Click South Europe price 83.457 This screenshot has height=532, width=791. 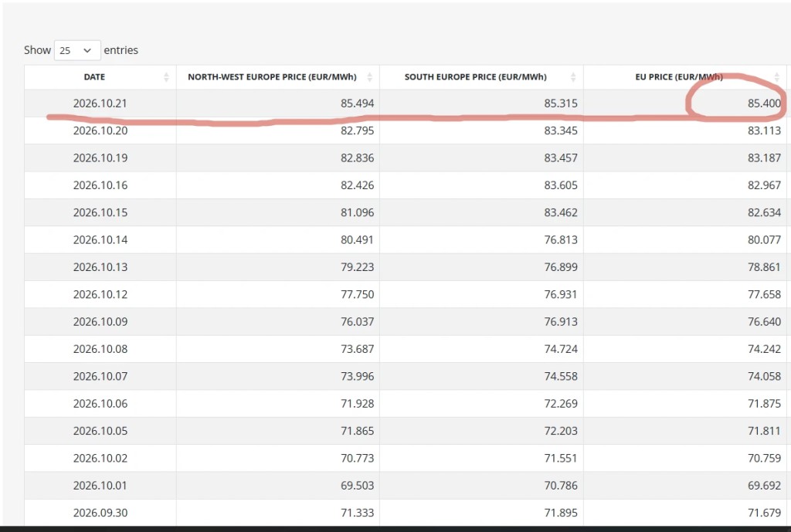561,158
